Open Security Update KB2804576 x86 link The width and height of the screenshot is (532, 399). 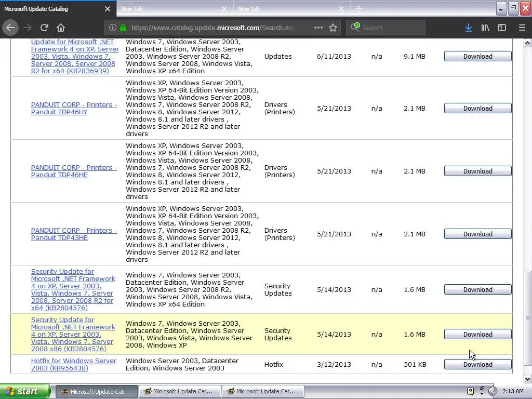(x=73, y=334)
